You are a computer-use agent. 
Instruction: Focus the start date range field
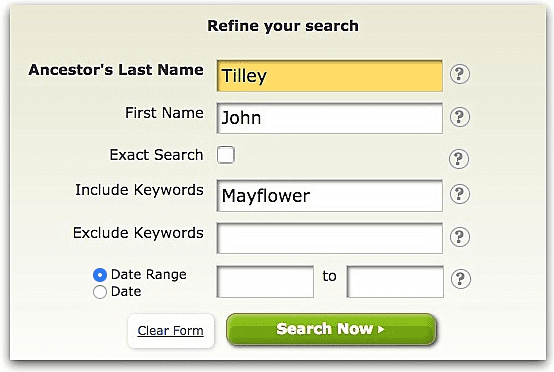(x=265, y=282)
